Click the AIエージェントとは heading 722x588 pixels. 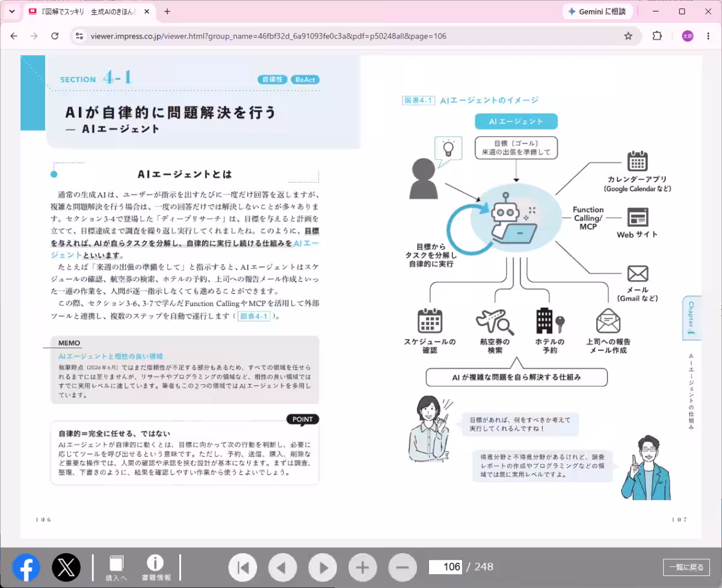[x=185, y=174]
